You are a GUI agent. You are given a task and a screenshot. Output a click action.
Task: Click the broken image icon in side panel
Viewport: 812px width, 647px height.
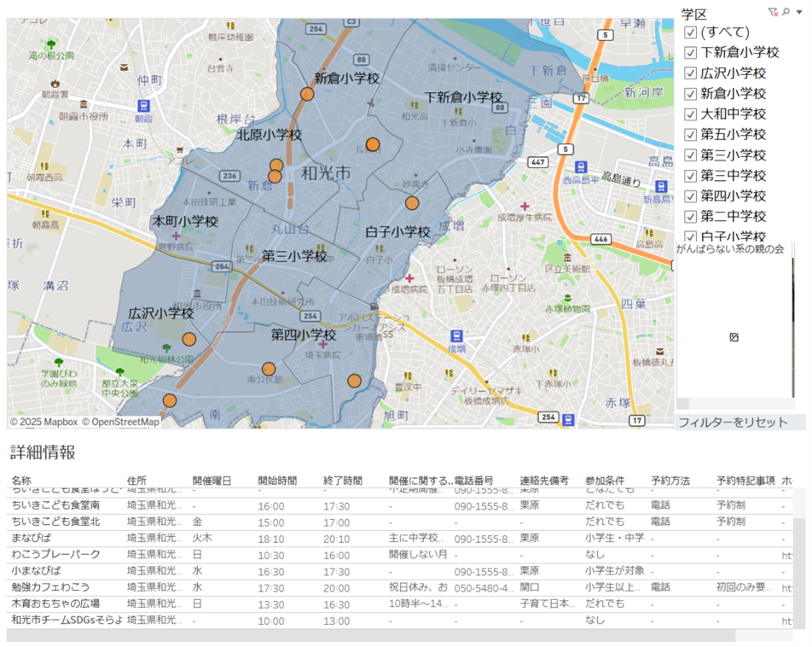tap(734, 337)
